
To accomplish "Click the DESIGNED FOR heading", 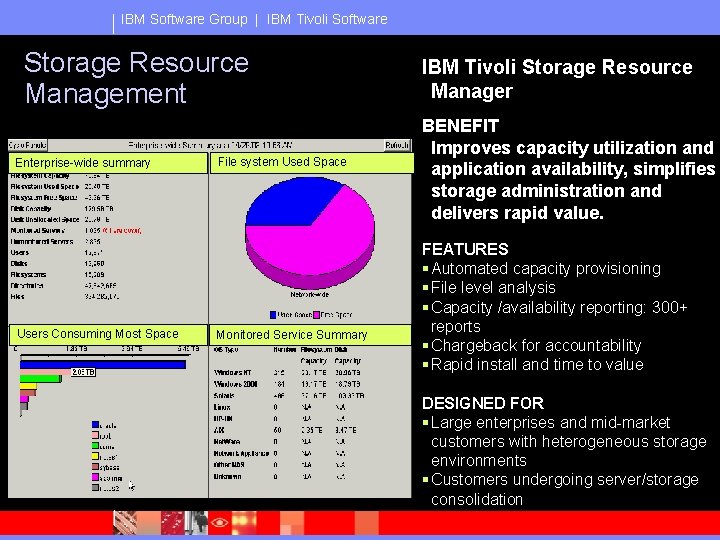I will (483, 403).
